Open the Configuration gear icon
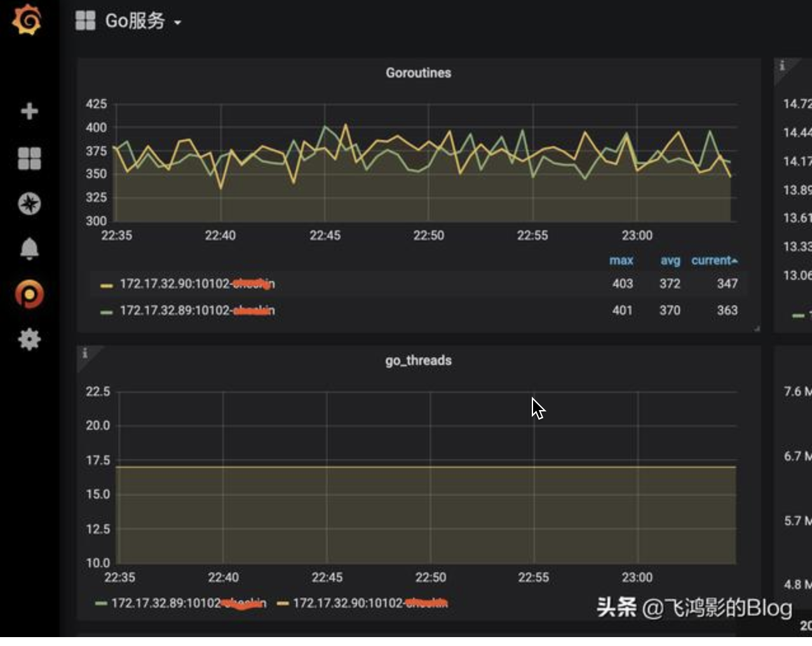 [x=28, y=339]
